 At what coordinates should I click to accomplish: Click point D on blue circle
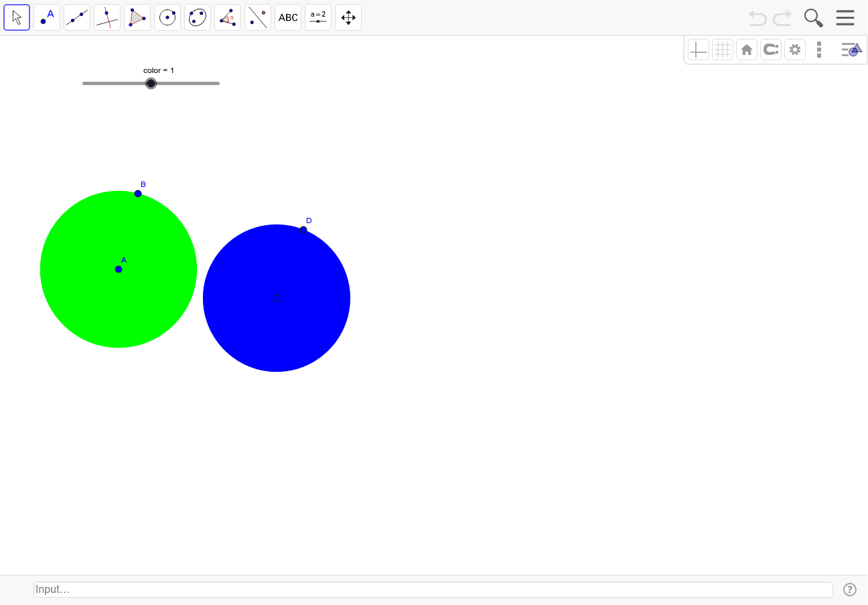click(303, 230)
